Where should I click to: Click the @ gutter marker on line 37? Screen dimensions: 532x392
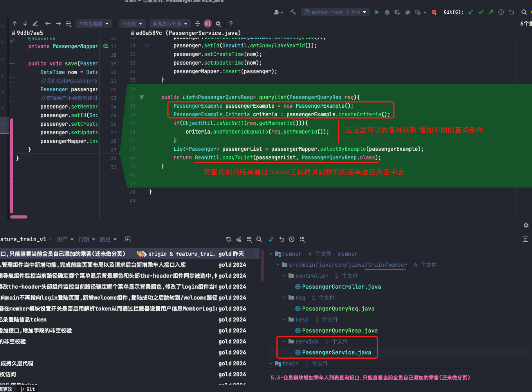point(142,97)
